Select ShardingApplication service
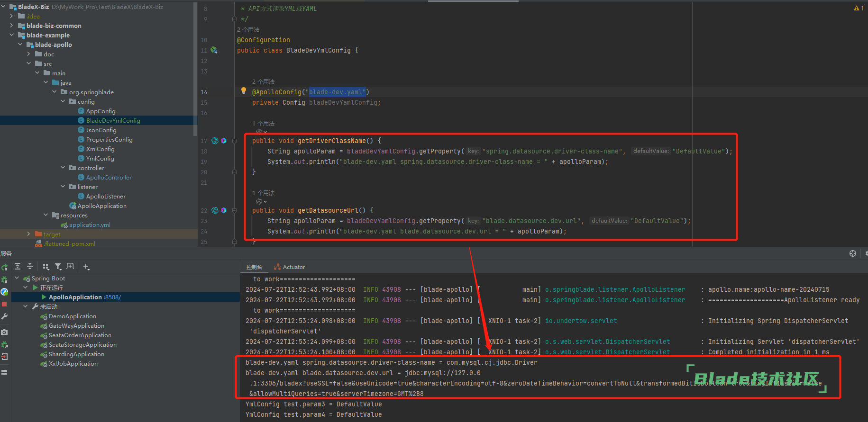Viewport: 868px width, 422px height. [76, 354]
